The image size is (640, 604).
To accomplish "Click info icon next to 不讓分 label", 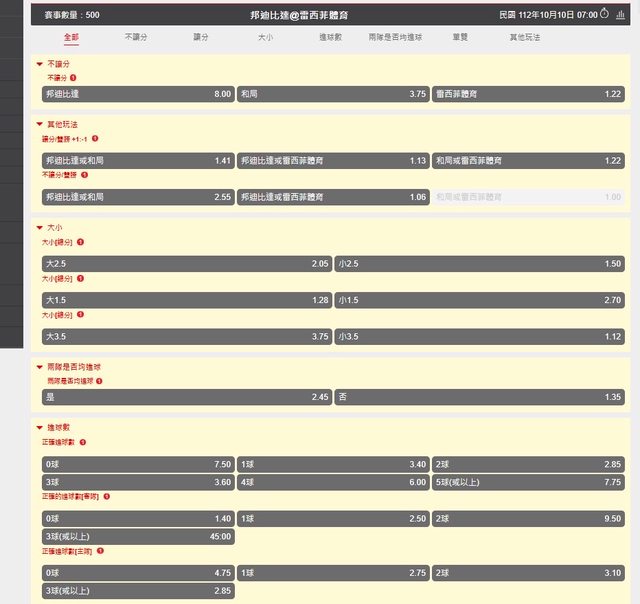I will point(73,77).
